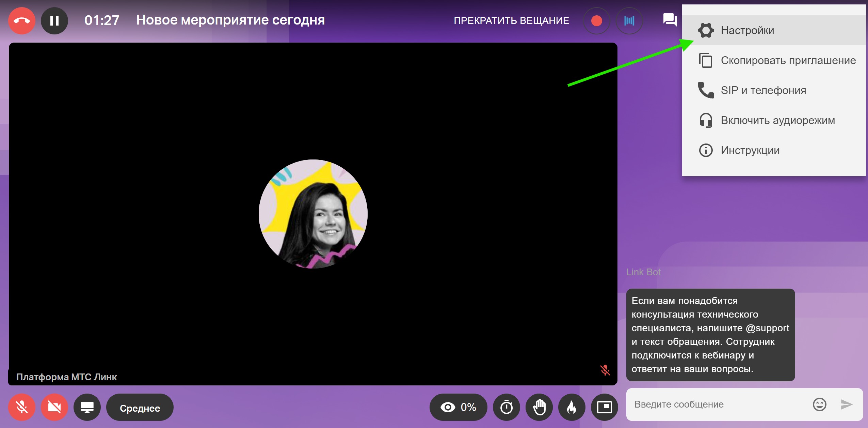Open the Среднее quality dropdown

tap(140, 408)
